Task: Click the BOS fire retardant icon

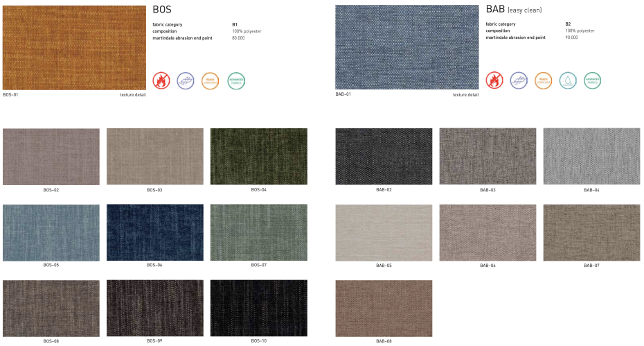Action: tap(161, 80)
